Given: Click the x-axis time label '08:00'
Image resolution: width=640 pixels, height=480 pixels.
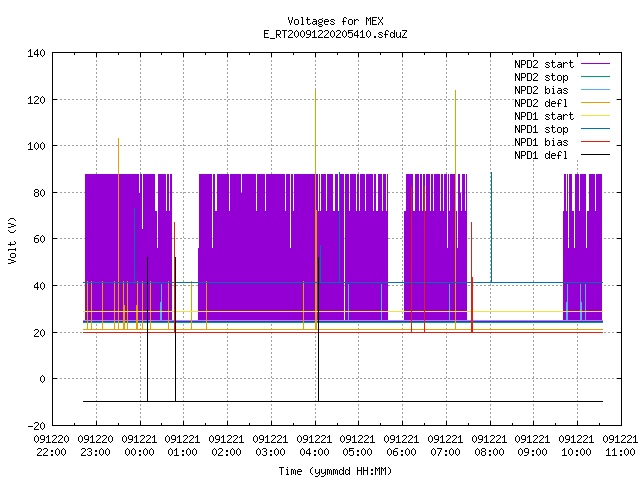Looking at the screenshot, I should click(489, 452).
